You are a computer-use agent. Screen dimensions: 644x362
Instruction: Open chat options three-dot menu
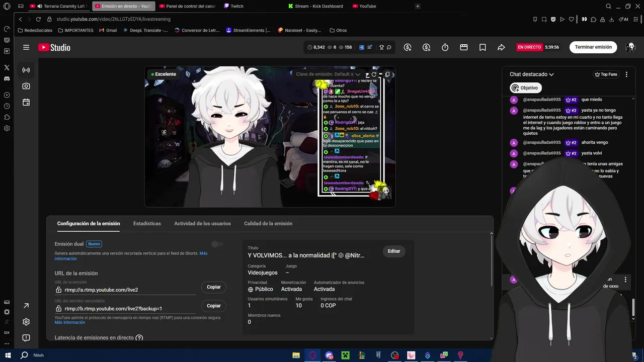click(x=626, y=74)
